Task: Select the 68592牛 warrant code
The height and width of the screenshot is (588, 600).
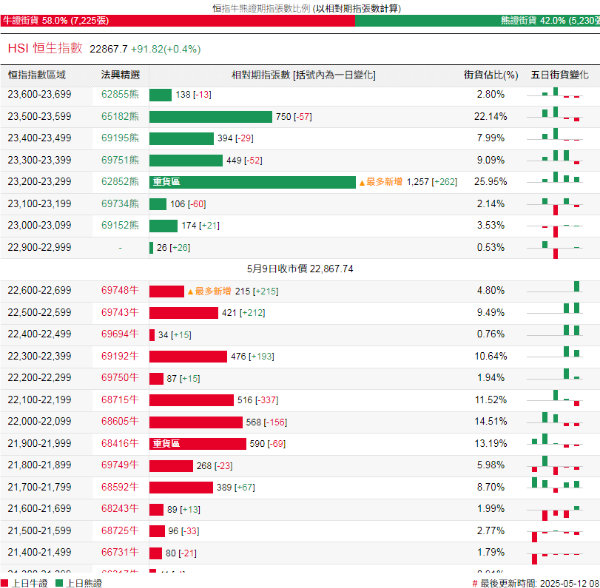Action: [x=120, y=487]
